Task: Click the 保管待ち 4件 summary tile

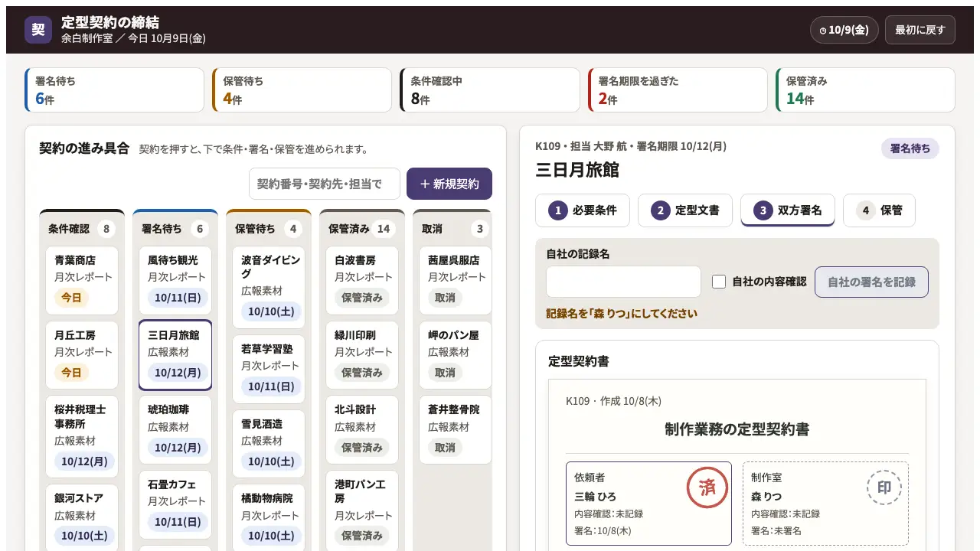Action: (302, 90)
